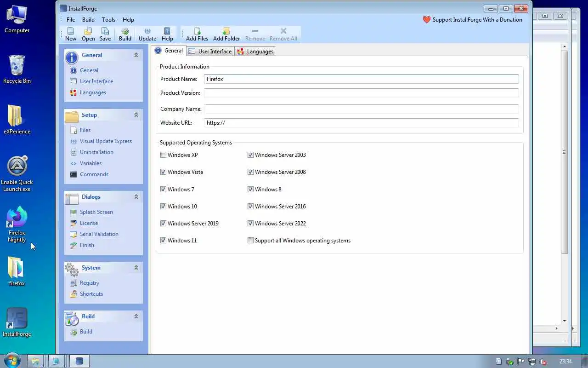
Task: Collapse the Build sidebar group
Action: (x=136, y=316)
